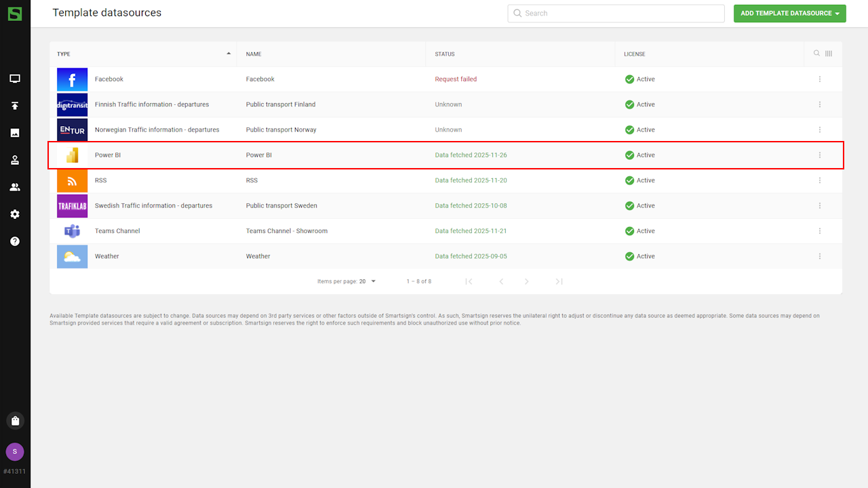868x488 pixels.
Task: Click the Smartsign logo in top-left
Action: click(15, 14)
